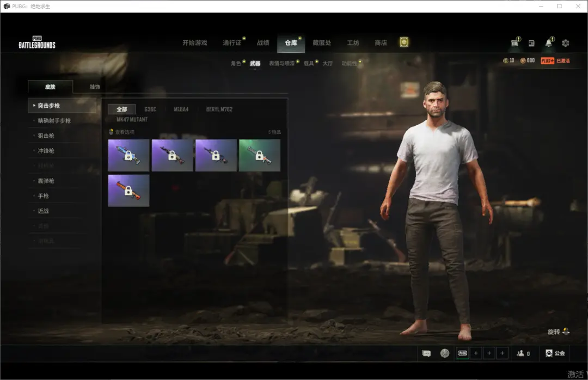Image resolution: width=588 pixels, height=380 pixels.
Task: Switch to the 挂饰 charms tab
Action: [x=95, y=87]
